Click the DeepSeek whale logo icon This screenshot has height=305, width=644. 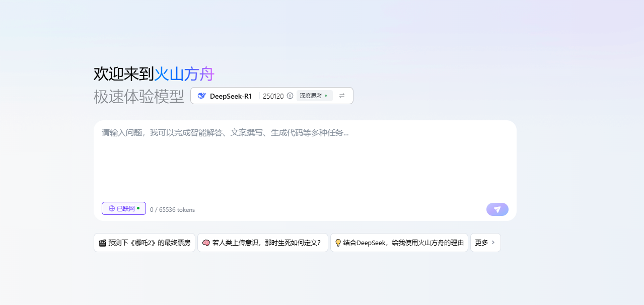202,96
